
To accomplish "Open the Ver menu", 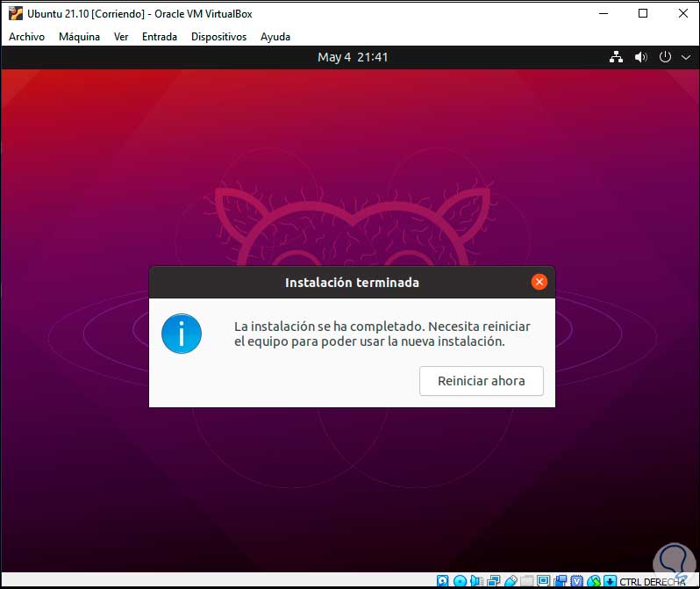I will tap(121, 37).
